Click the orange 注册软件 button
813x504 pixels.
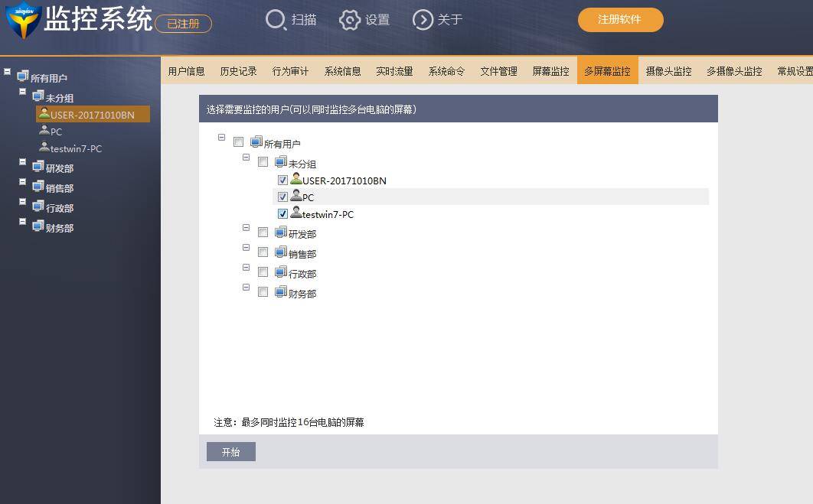(x=620, y=20)
